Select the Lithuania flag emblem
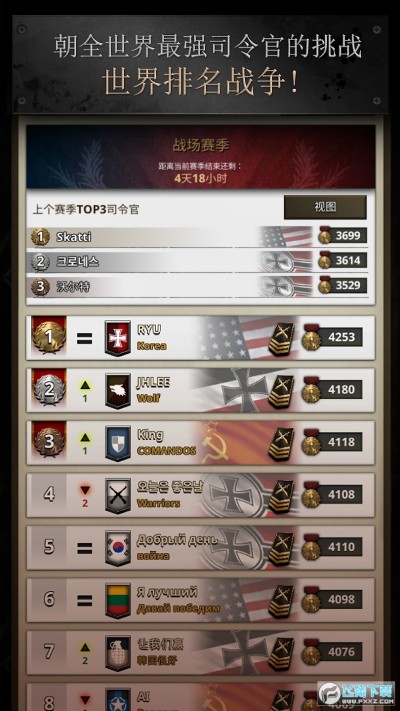Image resolution: width=400 pixels, height=711 pixels. (118, 601)
